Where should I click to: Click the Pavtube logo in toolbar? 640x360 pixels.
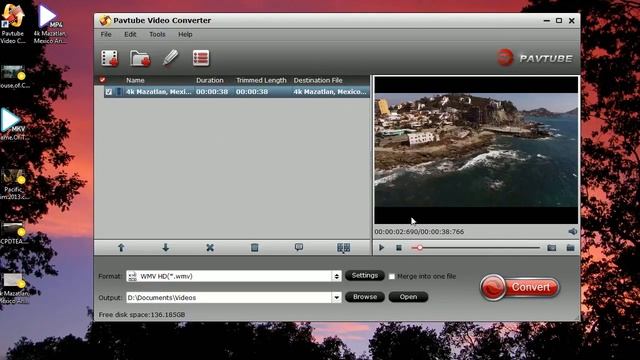[535, 58]
